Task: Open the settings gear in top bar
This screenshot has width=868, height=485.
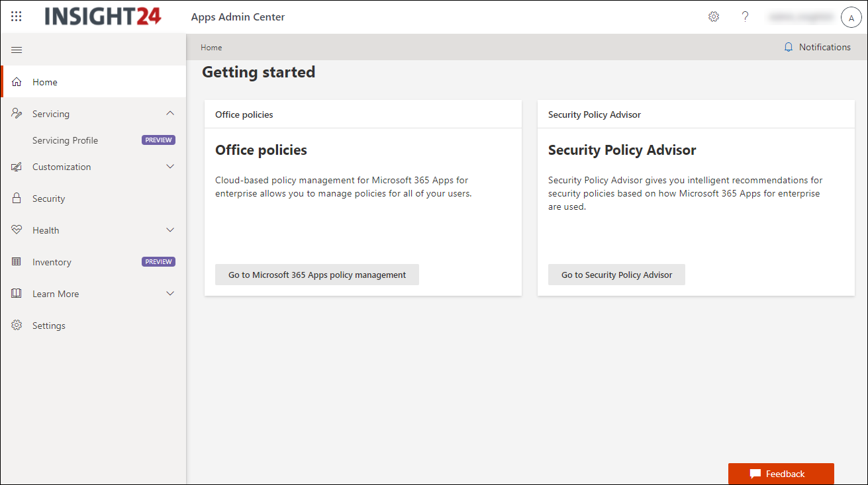Action: click(714, 17)
